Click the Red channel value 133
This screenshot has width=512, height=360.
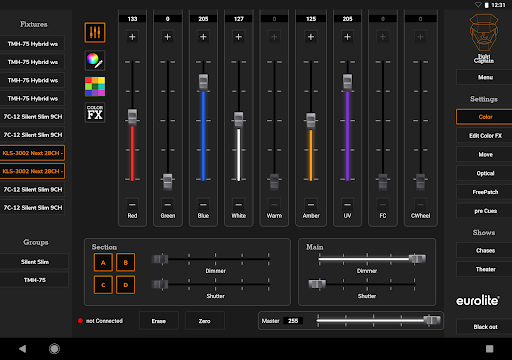click(x=132, y=19)
